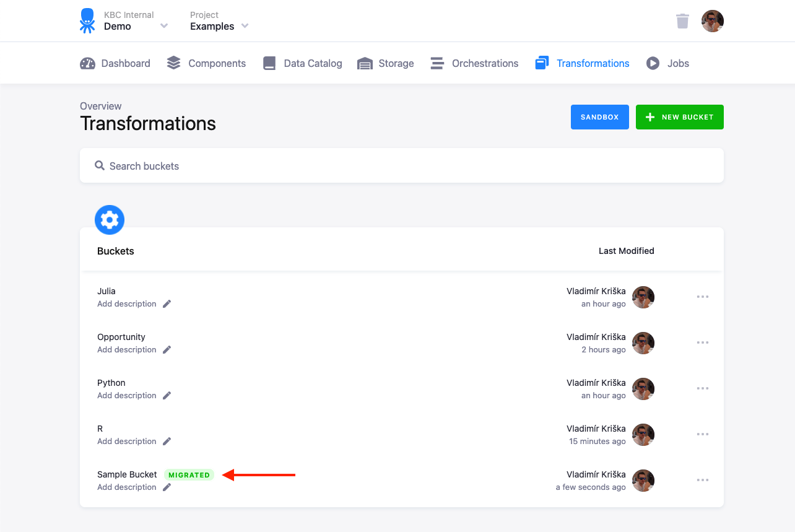The width and height of the screenshot is (795, 532).
Task: Open the Components tab
Action: (x=206, y=63)
